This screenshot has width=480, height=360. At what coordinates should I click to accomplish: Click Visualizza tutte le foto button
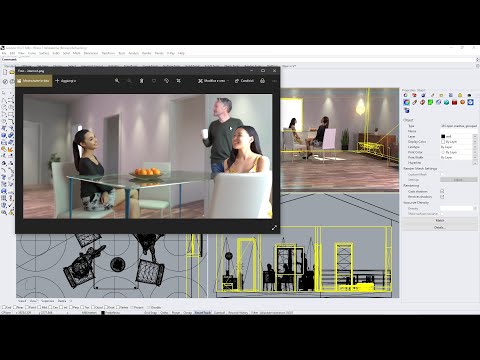pyautogui.click(x=33, y=81)
